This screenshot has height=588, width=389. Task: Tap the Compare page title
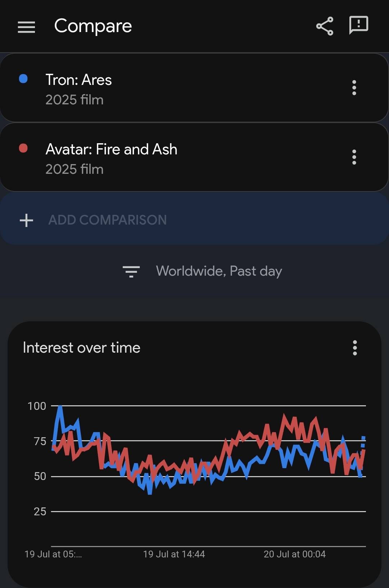coord(93,26)
